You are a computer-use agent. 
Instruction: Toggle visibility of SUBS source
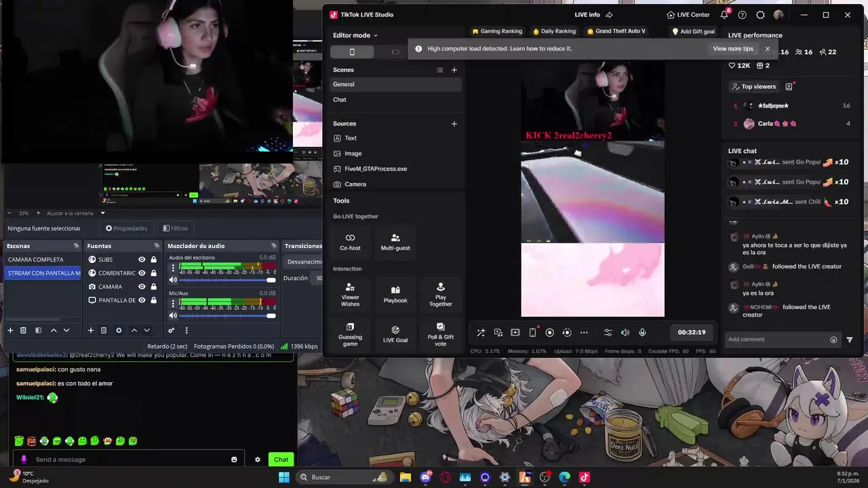click(x=142, y=260)
